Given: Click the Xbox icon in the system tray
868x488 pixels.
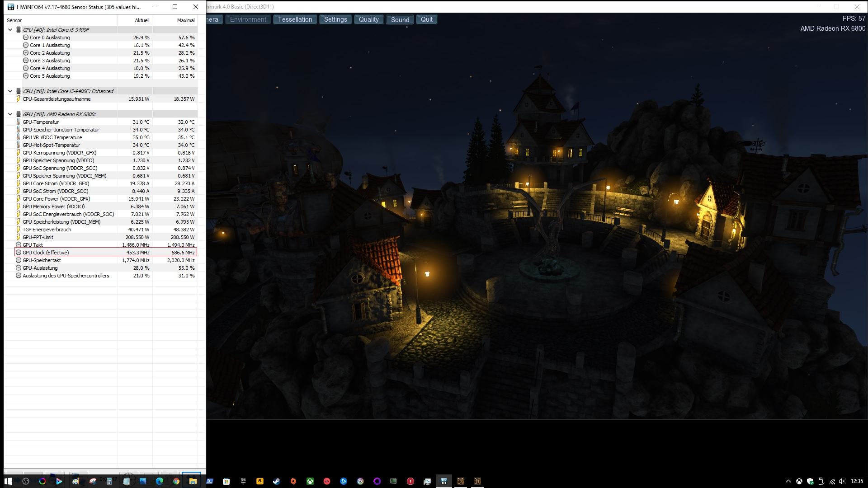Looking at the screenshot, I should (799, 481).
